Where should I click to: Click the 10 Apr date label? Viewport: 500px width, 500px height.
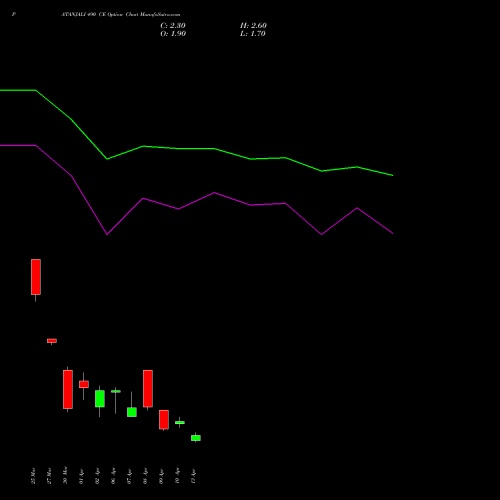point(177,476)
